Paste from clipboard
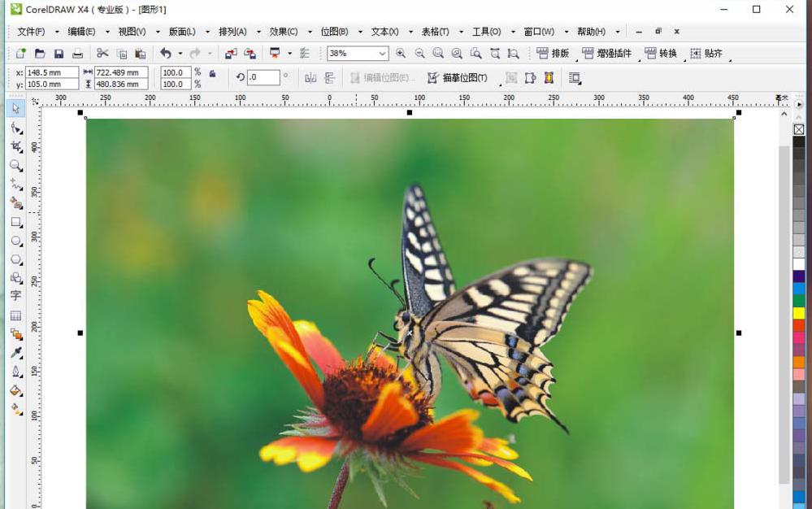 click(141, 54)
